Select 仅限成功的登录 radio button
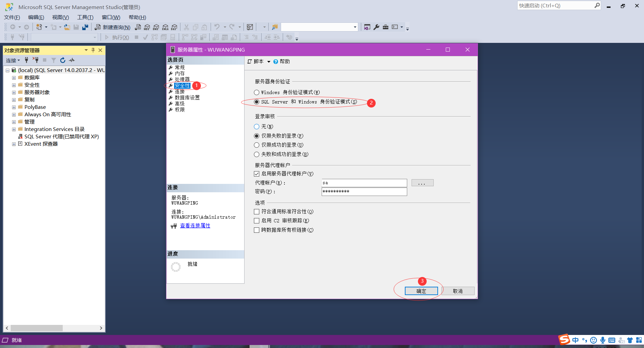 point(257,145)
